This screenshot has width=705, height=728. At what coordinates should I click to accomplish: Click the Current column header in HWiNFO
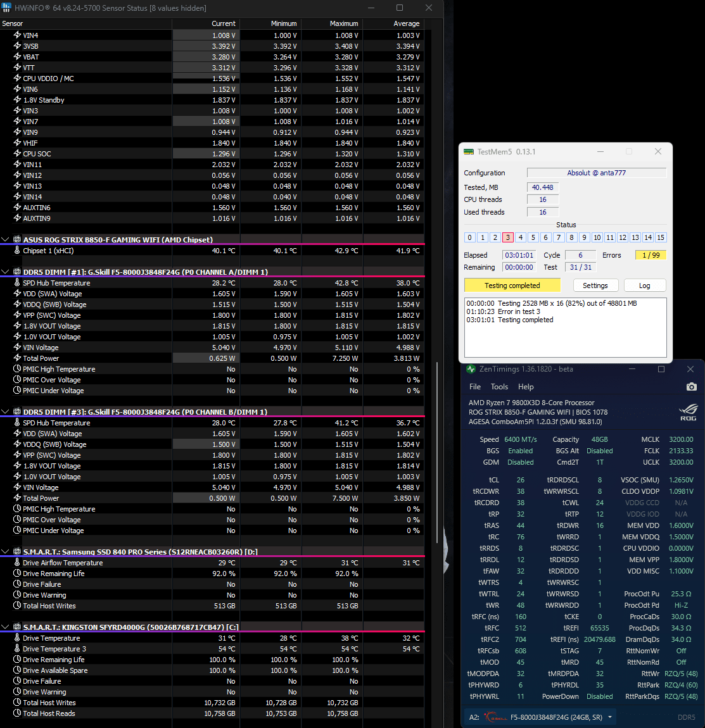206,23
